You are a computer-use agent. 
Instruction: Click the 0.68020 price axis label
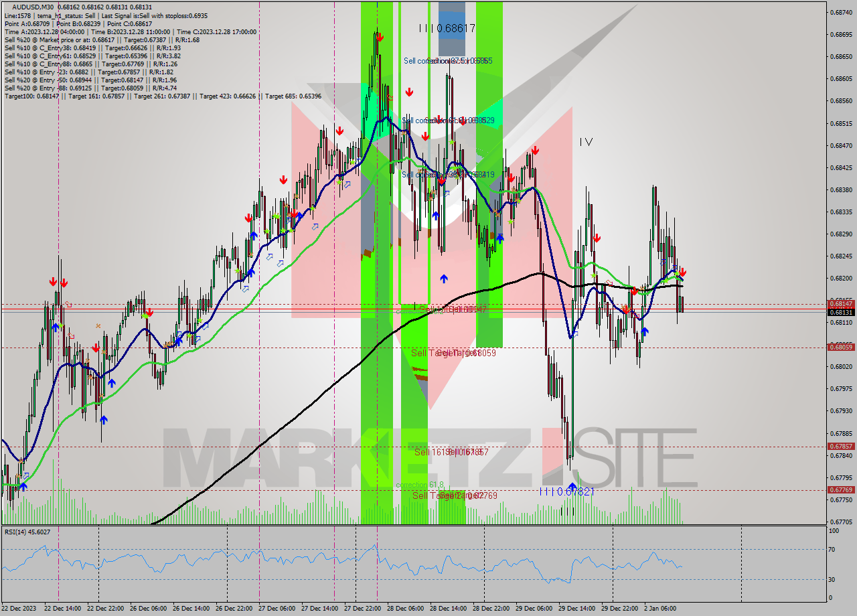[x=841, y=366]
